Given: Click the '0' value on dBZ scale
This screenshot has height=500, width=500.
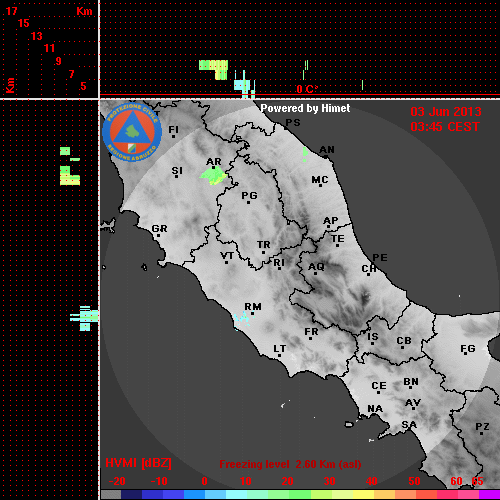Looking at the screenshot, I should (x=204, y=481).
